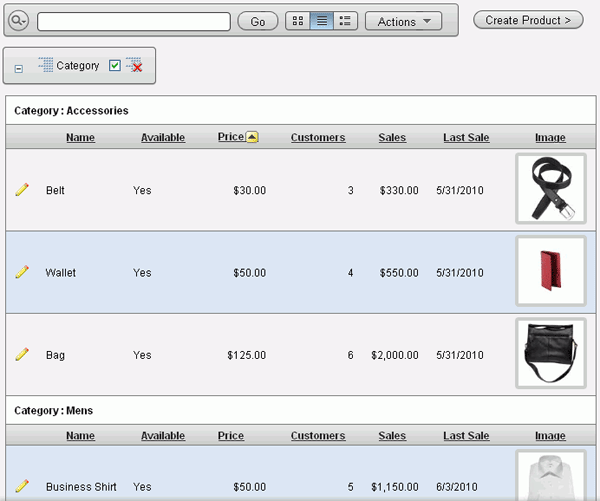Switch to detail view

345,21
